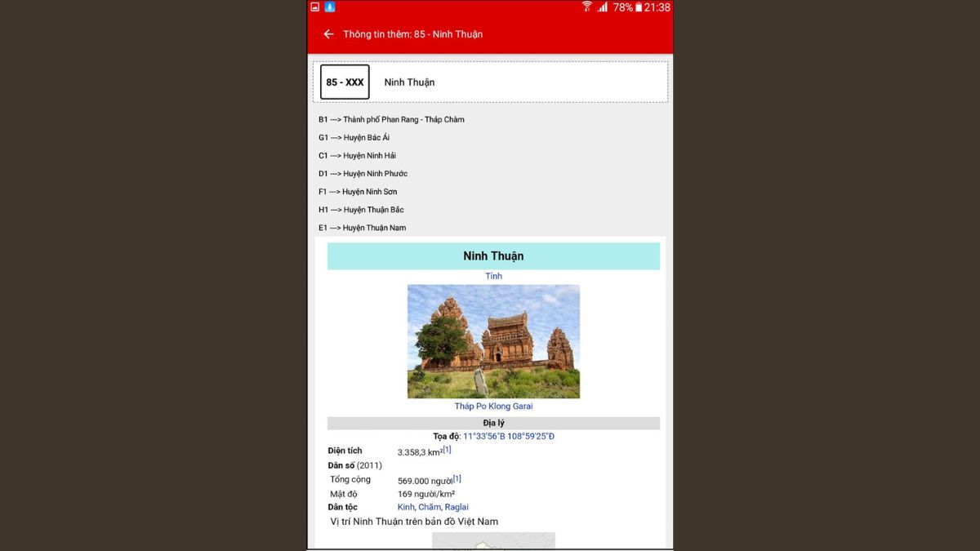
Task: Tap the Raglai ethnicity link
Action: [457, 507]
